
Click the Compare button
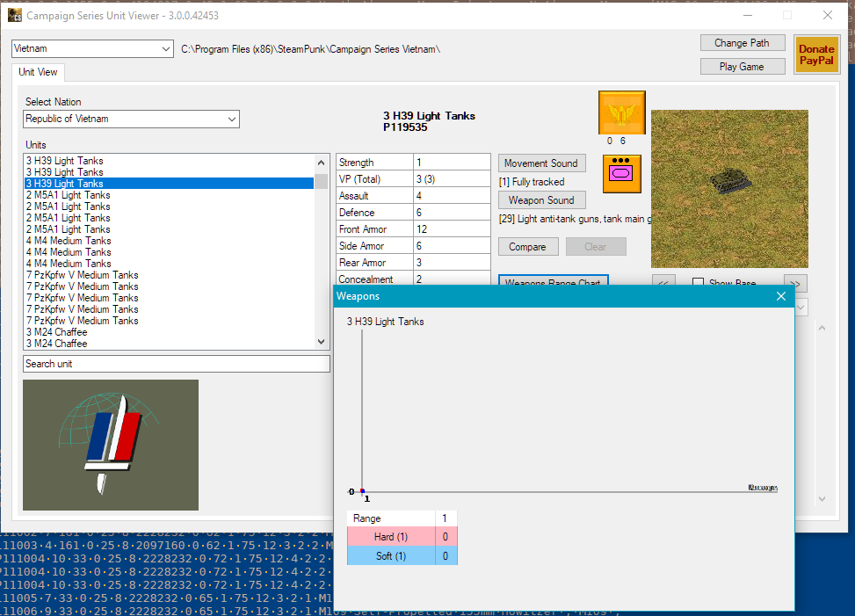pyautogui.click(x=528, y=246)
